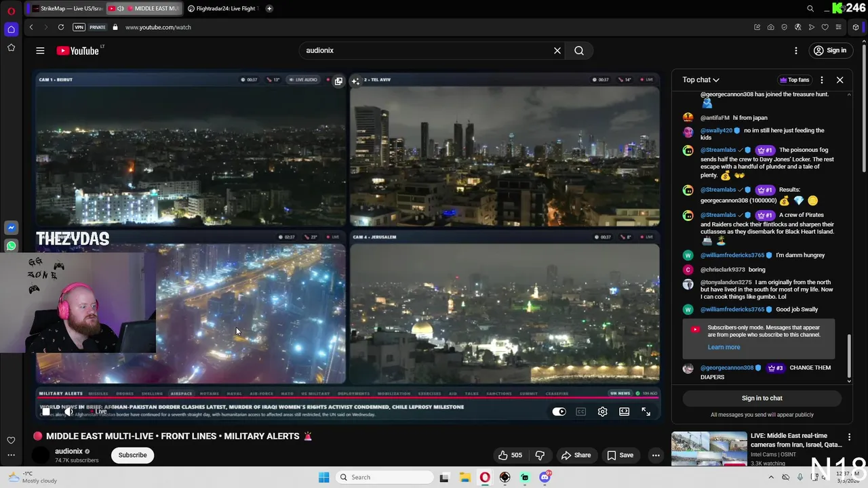Open sidebar three-dot options

[x=11, y=455]
